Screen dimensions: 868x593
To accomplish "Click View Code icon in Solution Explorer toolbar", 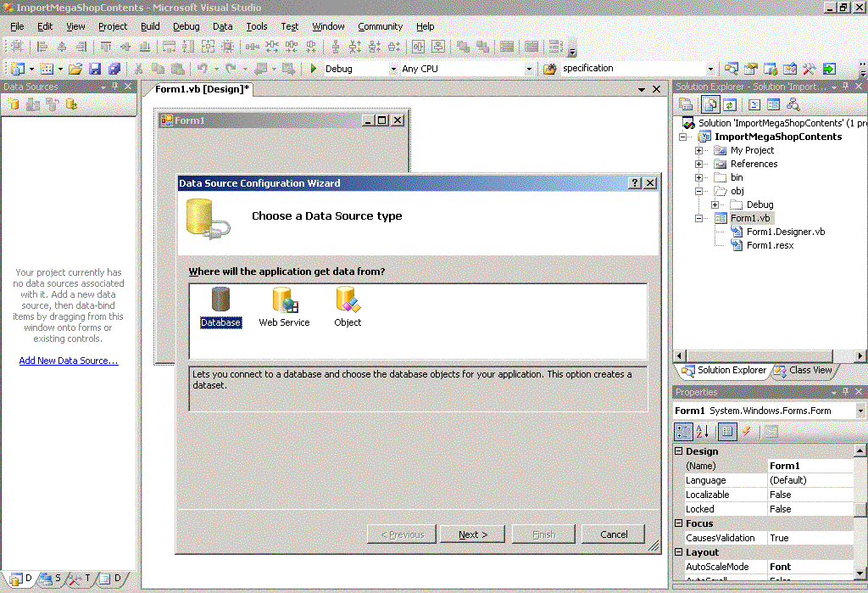I will pyautogui.click(x=754, y=104).
